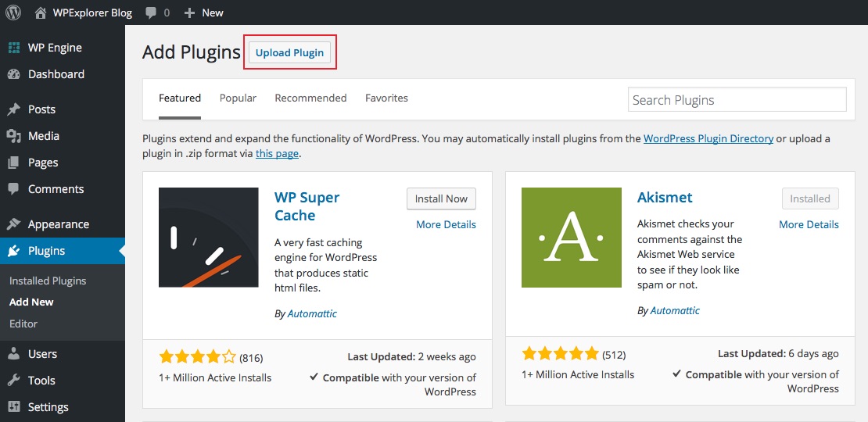This screenshot has height=422, width=868.
Task: Click Akismet five-star rating
Action: [x=560, y=353]
